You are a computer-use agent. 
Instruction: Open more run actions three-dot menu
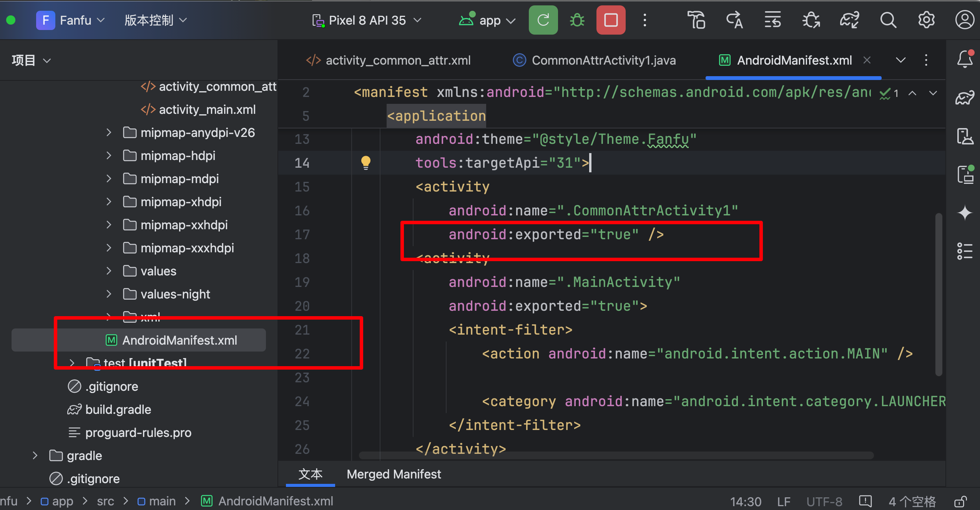point(645,20)
